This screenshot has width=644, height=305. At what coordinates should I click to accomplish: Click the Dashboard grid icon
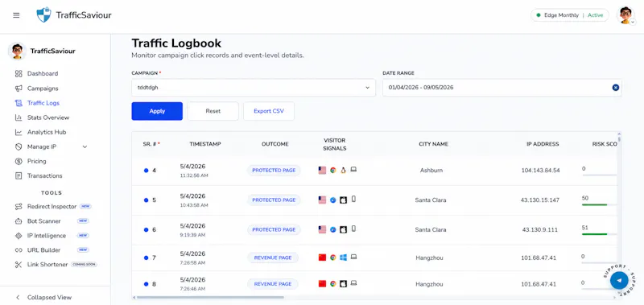[18, 74]
